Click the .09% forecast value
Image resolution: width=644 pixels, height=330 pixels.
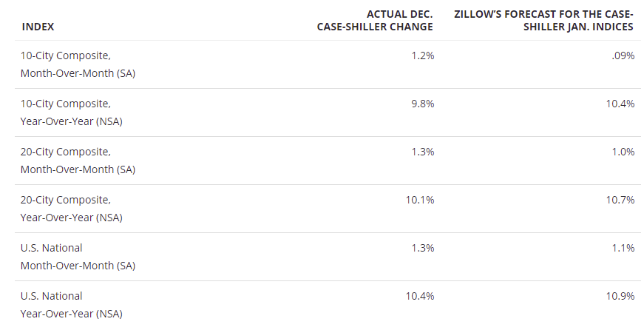623,55
